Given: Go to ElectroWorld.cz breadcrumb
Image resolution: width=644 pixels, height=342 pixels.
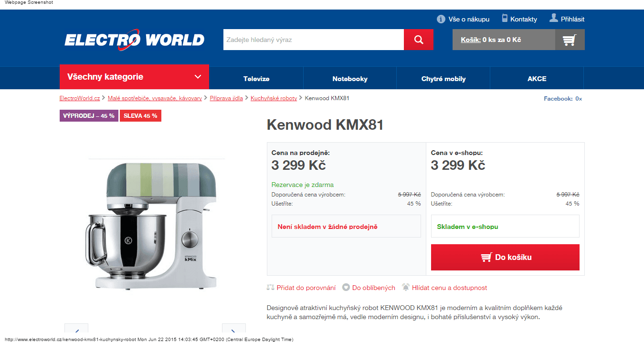Looking at the screenshot, I should (x=80, y=98).
